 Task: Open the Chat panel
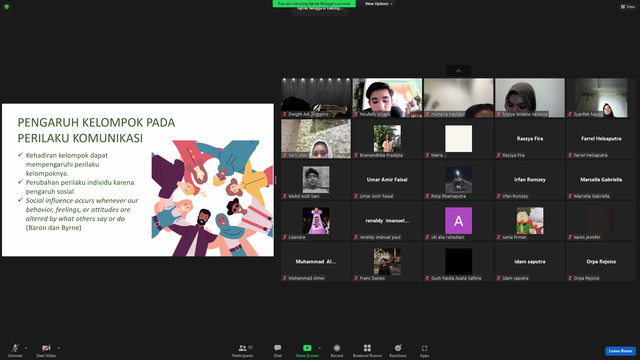(x=278, y=350)
